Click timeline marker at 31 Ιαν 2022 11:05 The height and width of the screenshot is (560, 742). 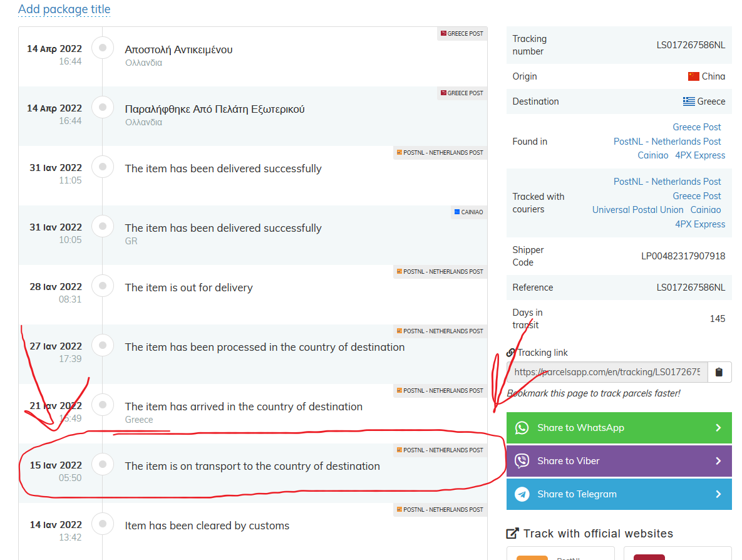(x=103, y=167)
